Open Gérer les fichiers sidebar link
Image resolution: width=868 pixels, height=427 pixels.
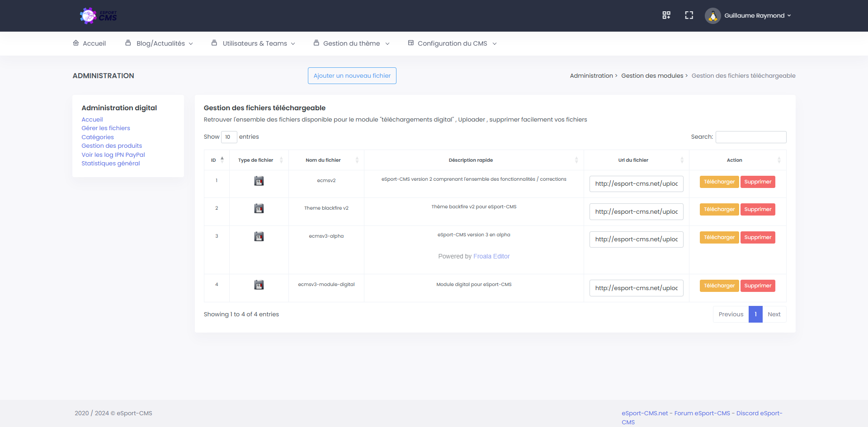coord(106,128)
